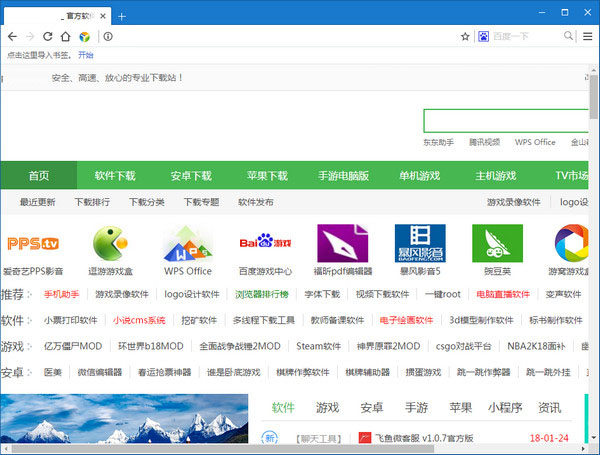Open the 单机游戏 menu item
The width and height of the screenshot is (600, 455).
click(x=419, y=175)
